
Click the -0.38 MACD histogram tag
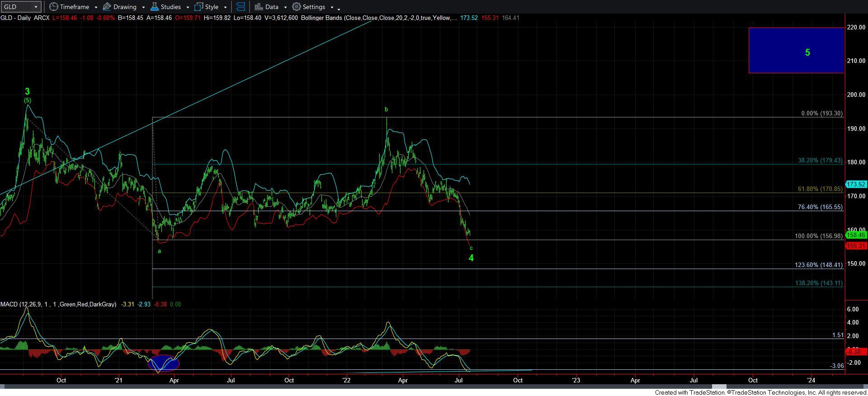point(856,351)
